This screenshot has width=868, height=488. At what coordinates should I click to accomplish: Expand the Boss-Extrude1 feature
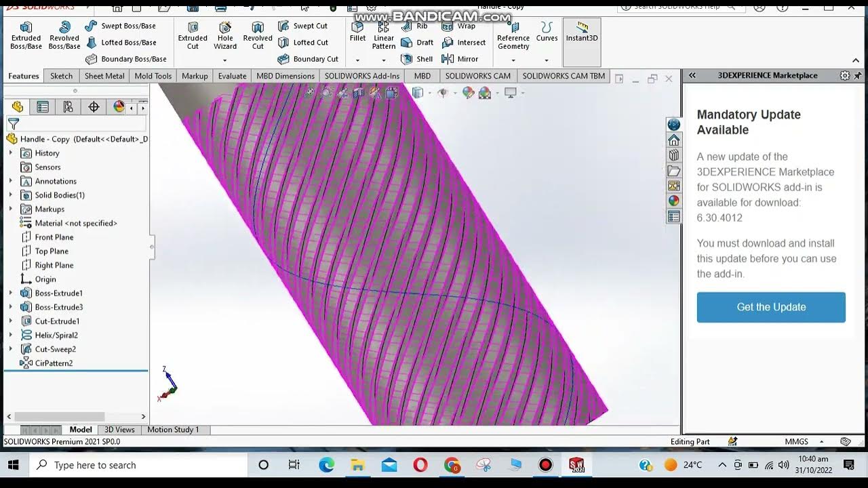click(10, 293)
